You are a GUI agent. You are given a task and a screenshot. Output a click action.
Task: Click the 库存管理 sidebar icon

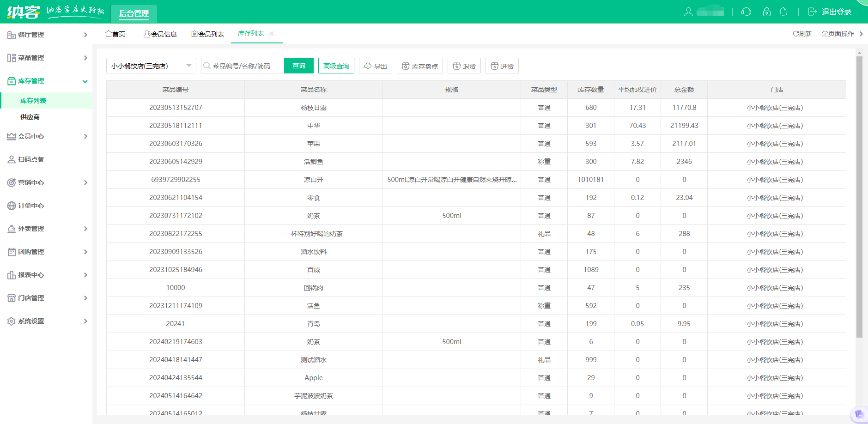12,81
